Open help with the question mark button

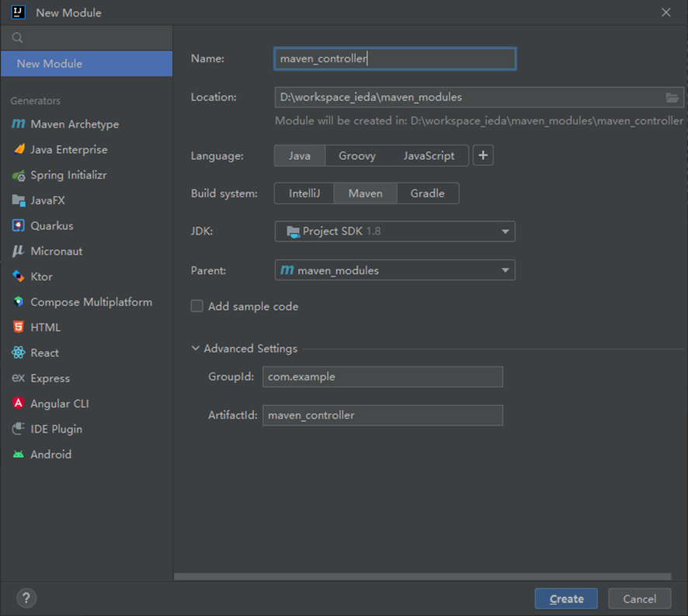click(x=26, y=598)
